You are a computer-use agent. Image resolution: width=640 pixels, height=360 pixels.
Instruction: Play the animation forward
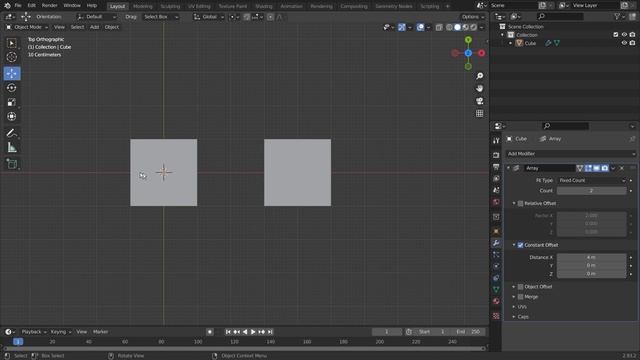[x=253, y=332]
